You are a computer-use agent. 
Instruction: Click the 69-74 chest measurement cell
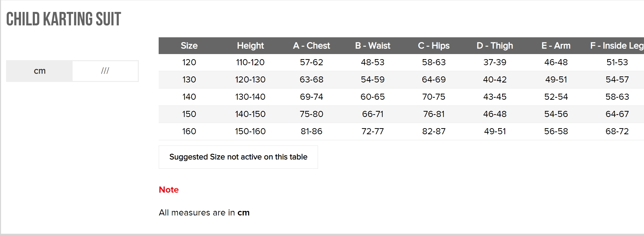311,97
